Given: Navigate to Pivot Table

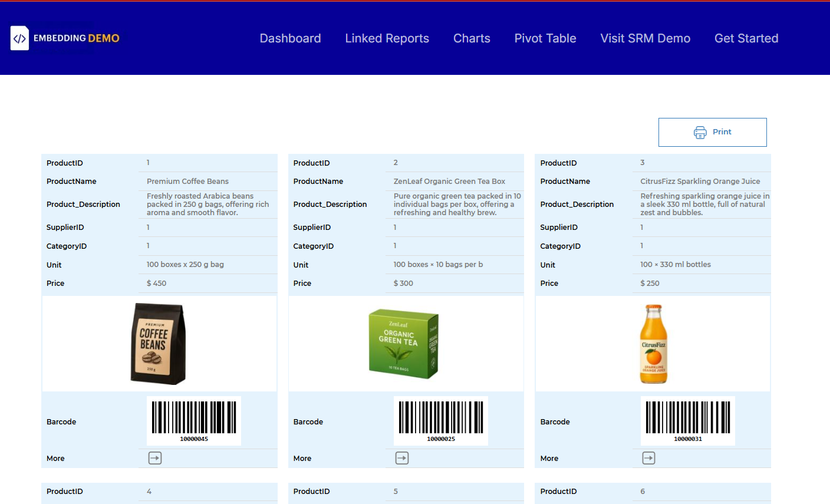Looking at the screenshot, I should point(545,38).
